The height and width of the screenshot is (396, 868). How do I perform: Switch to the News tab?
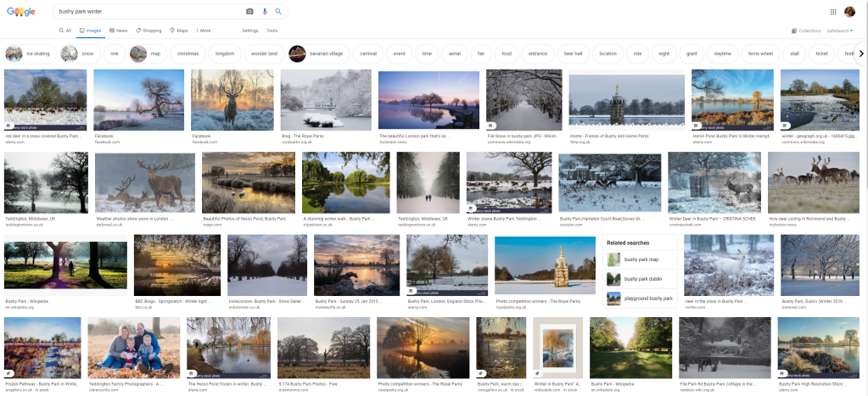pos(119,31)
